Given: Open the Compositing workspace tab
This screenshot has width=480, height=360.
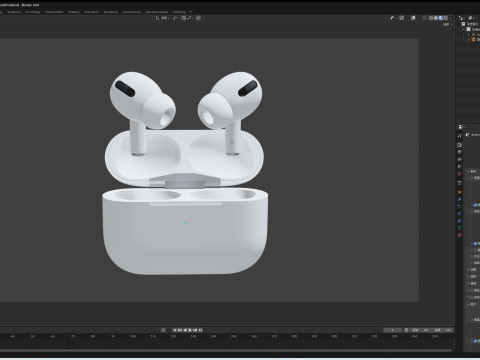Looking at the screenshot, I should coord(132,12).
